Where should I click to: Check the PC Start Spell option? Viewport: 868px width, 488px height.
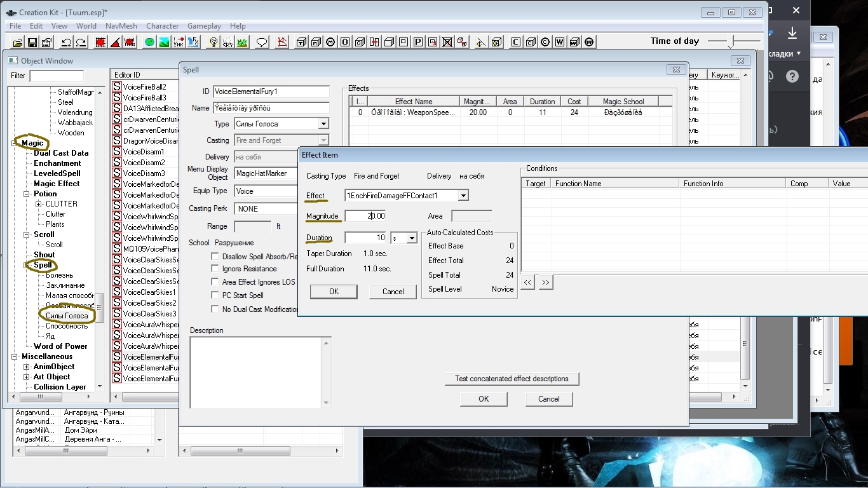(215, 295)
